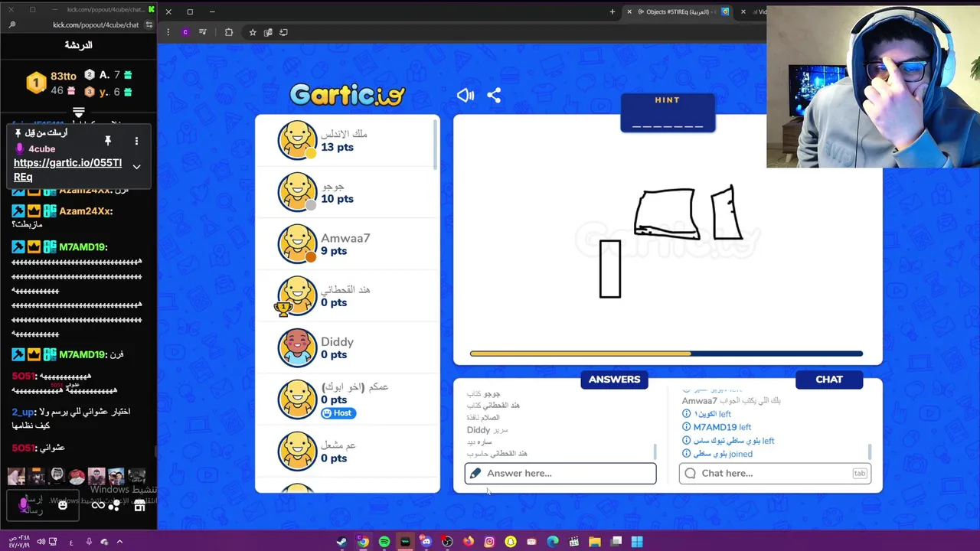
Task: Mute the Gartic game sound speaker icon
Action: tap(465, 96)
